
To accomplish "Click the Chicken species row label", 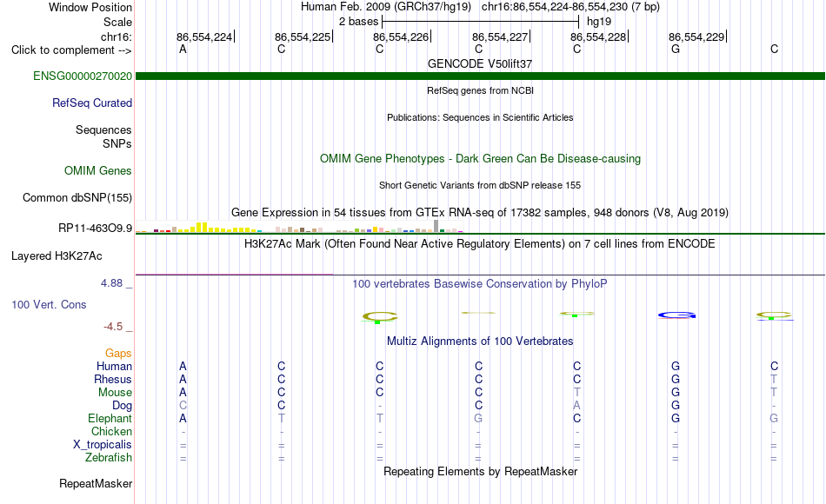I will coord(111,431).
